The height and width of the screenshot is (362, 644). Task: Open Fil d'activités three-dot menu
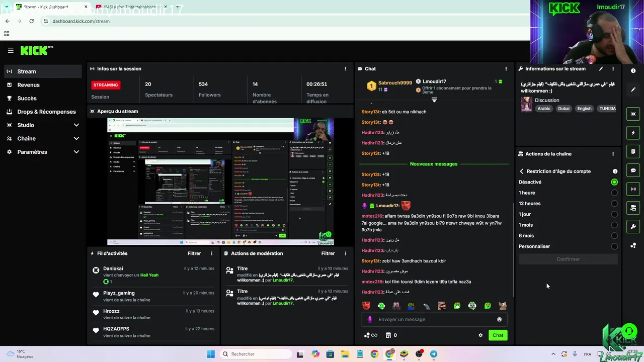pos(211,253)
